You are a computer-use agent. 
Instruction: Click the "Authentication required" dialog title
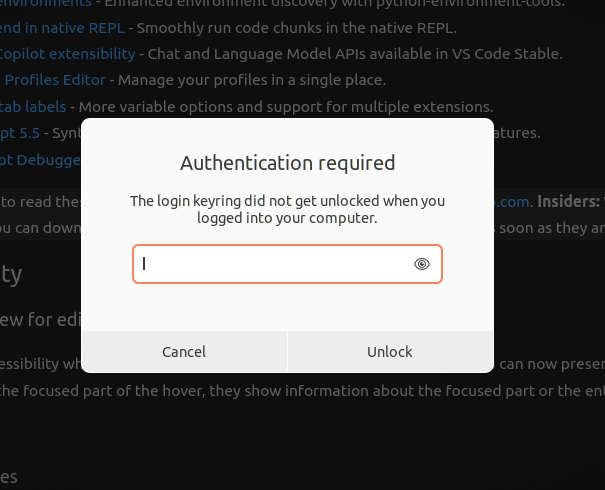pyautogui.click(x=287, y=163)
